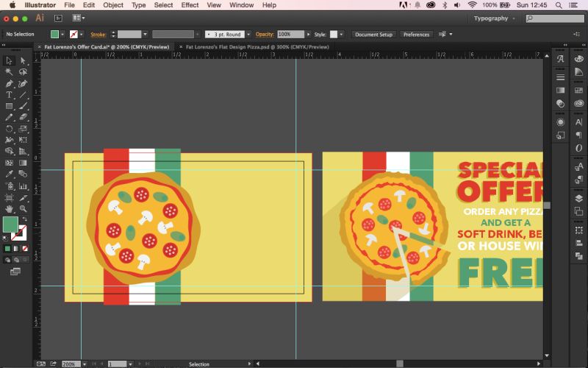The height and width of the screenshot is (368, 588).
Task: Enable Draw Inside mode
Action: (25, 260)
